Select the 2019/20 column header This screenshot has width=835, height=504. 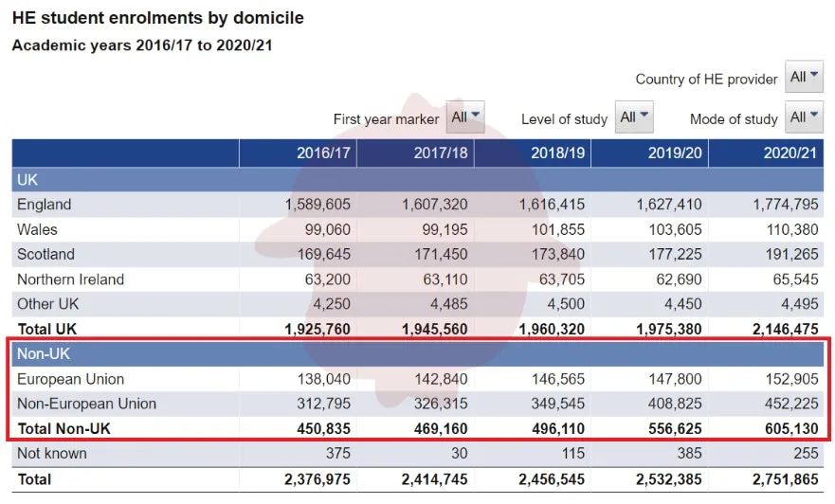[x=675, y=153]
